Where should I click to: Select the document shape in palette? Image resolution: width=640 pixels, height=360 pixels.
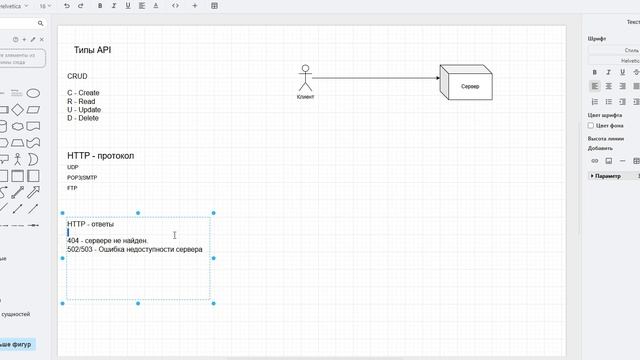tap(33, 127)
